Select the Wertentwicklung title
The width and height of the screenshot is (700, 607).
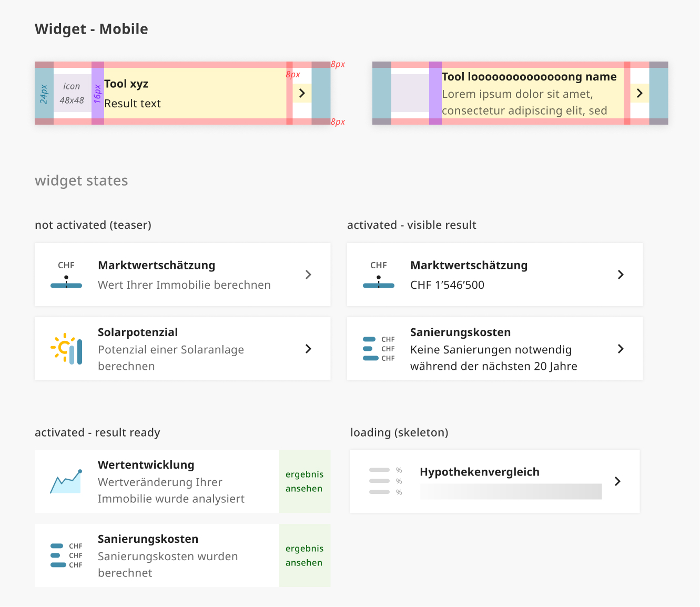146,465
